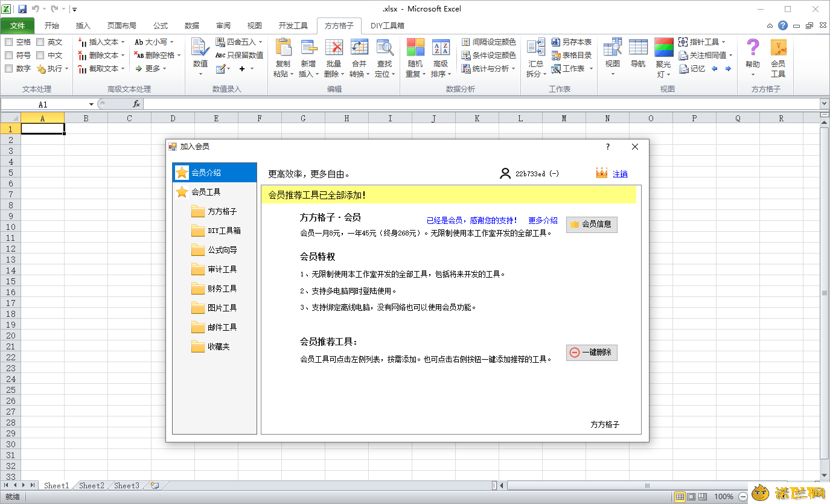Expand the 统计与分析 dropdown
The image size is (830, 504).
pyautogui.click(x=514, y=69)
